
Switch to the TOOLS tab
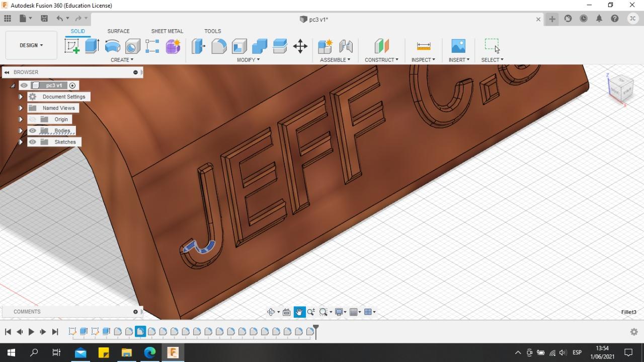213,31
